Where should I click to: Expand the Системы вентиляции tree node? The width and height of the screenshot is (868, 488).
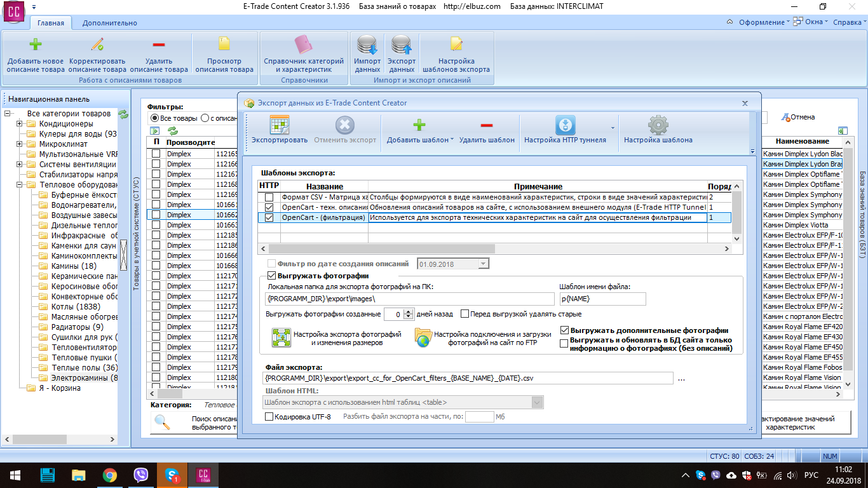coord(20,165)
